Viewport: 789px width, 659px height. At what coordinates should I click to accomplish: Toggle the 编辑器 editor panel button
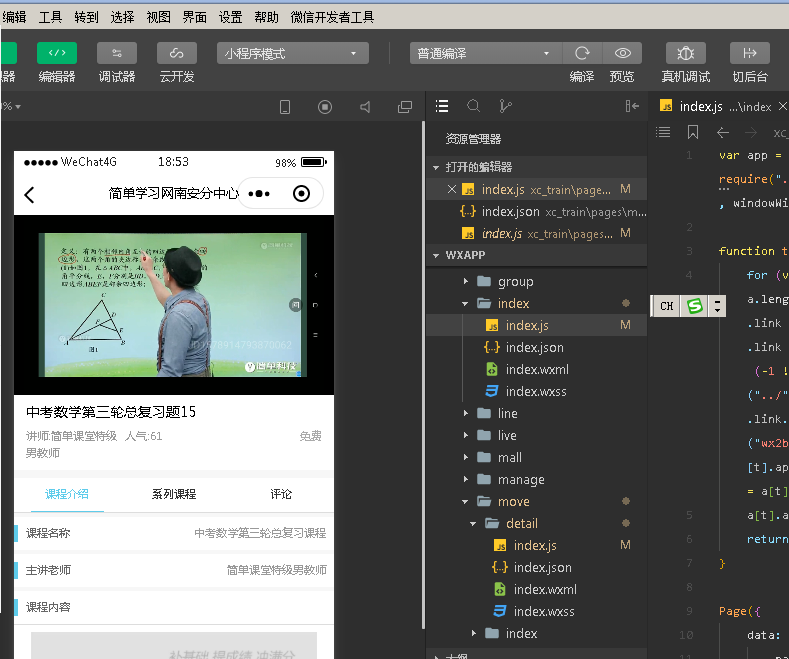coord(57,53)
